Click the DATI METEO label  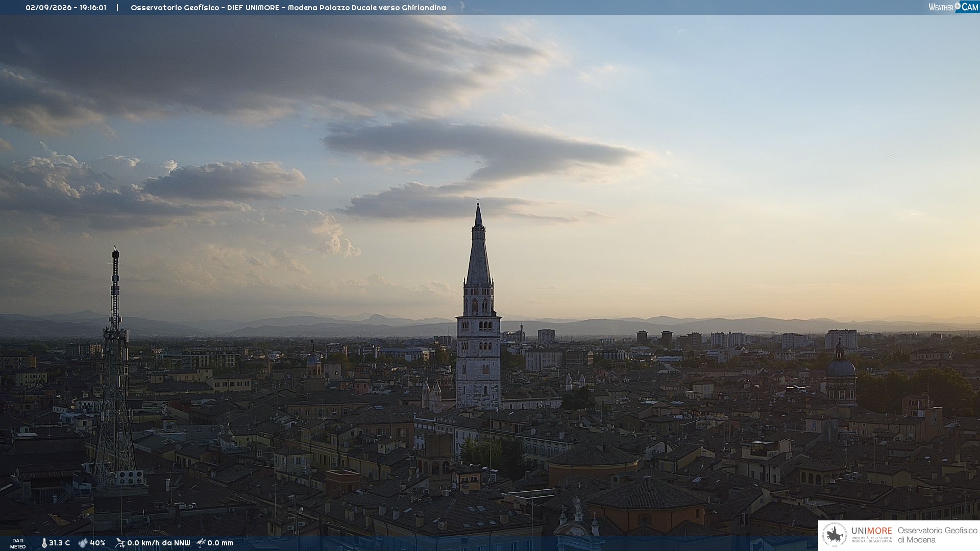coord(18,543)
